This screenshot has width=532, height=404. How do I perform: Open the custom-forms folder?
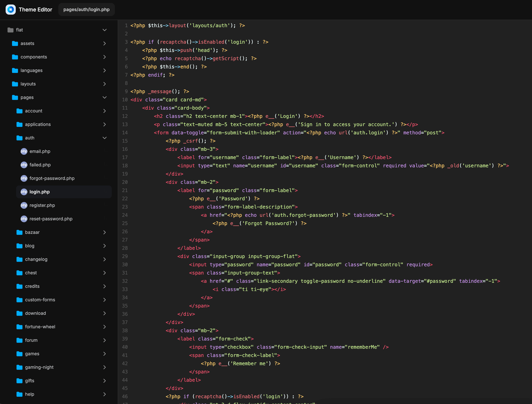click(40, 300)
